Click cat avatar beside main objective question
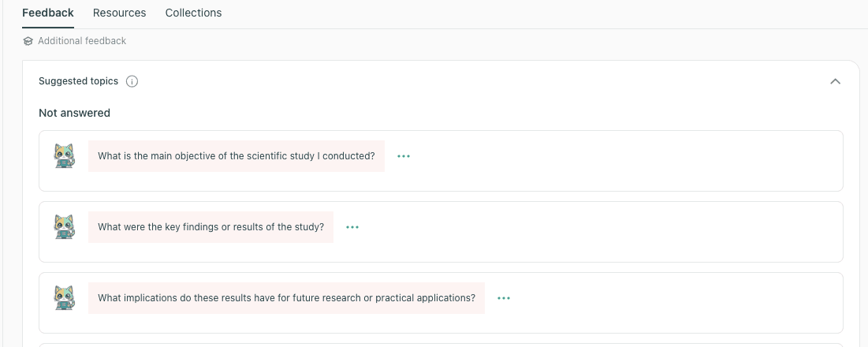 64,156
